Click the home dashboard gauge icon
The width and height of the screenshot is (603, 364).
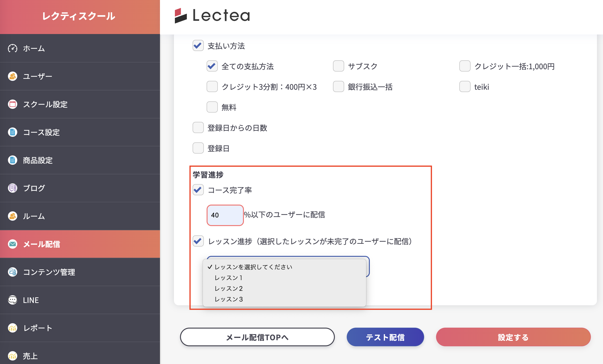pos(13,48)
